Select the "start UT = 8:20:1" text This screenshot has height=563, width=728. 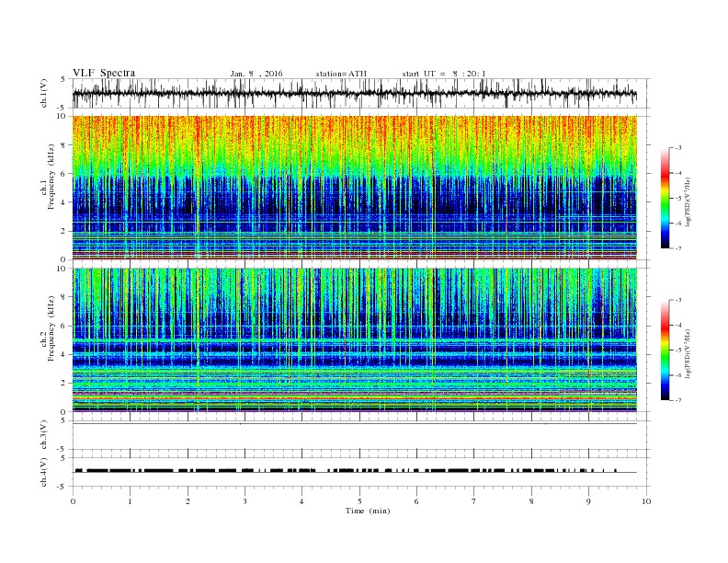click(x=444, y=74)
